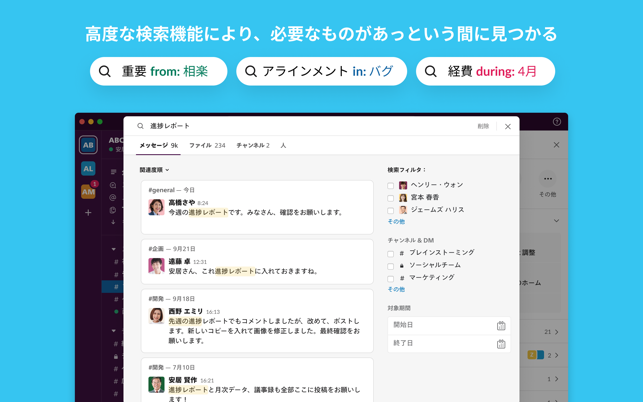Switch to the AL workspace
The width and height of the screenshot is (643, 402).
pos(88,169)
